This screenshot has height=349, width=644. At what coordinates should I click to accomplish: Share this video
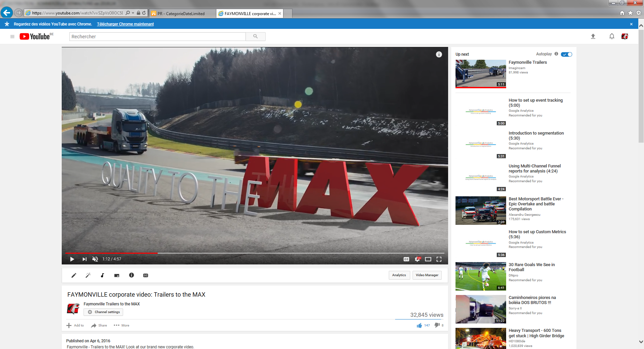(99, 326)
